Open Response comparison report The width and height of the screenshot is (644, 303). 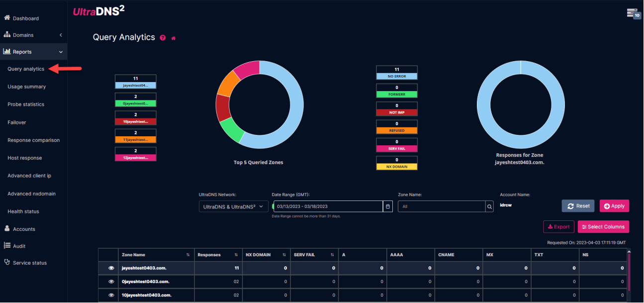pyautogui.click(x=33, y=140)
